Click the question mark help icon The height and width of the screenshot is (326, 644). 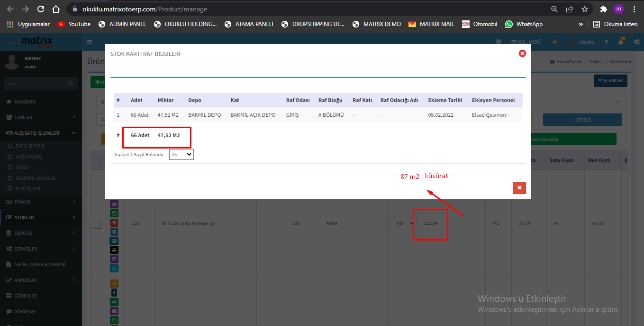pos(607,42)
